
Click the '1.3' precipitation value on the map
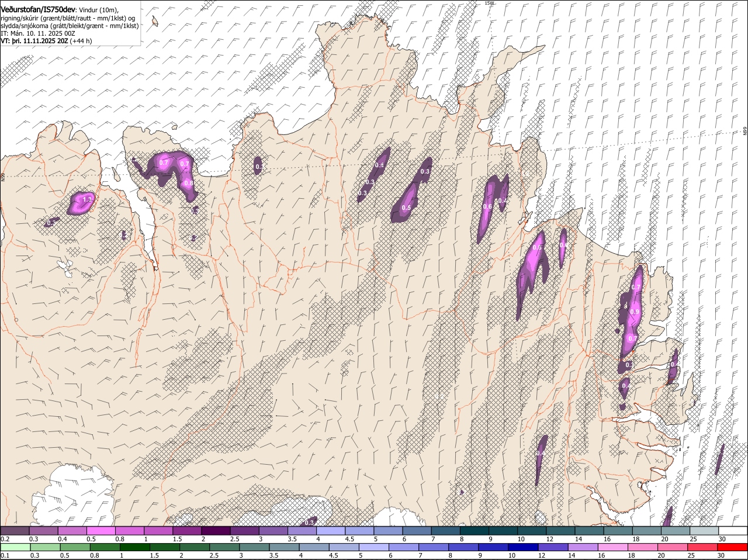point(88,200)
